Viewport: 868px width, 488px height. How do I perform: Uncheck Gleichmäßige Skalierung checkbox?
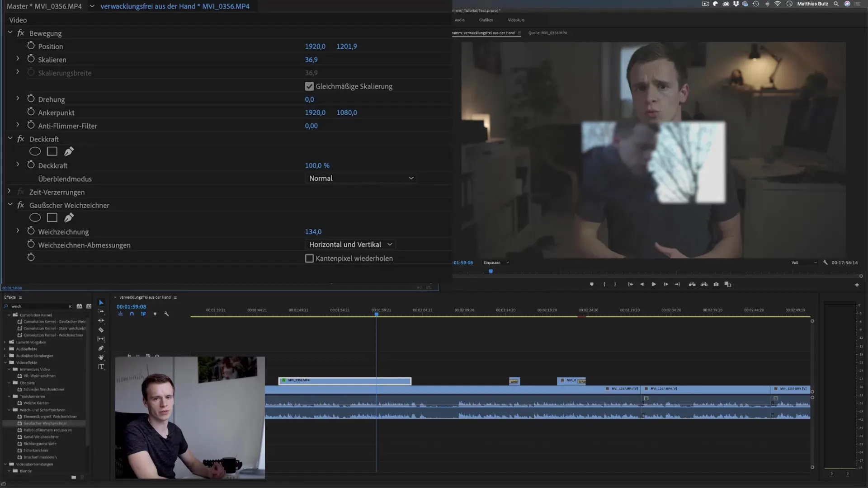tap(309, 86)
